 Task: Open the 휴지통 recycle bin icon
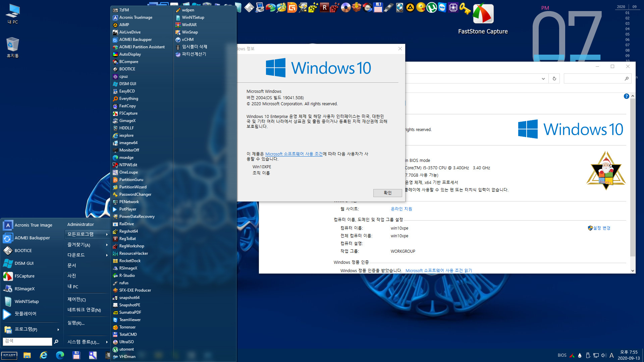click(13, 47)
